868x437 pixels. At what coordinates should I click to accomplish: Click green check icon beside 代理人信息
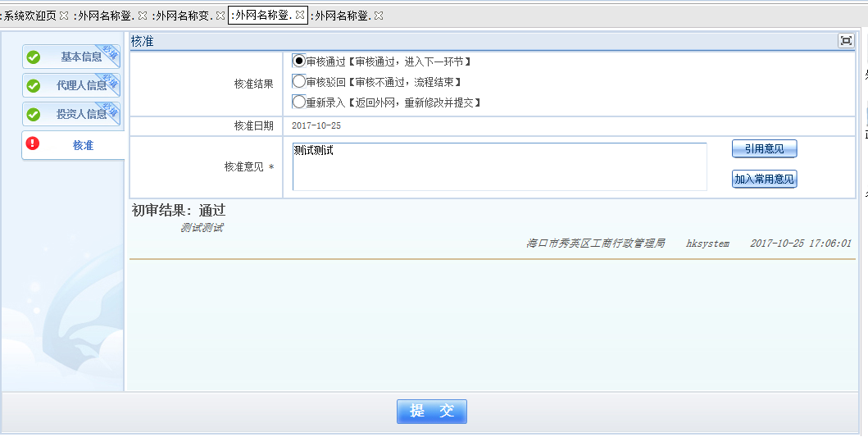[34, 86]
